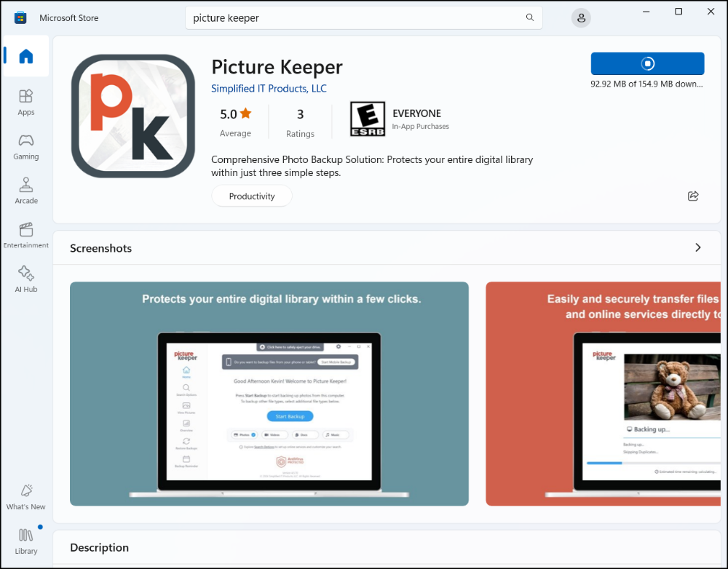The height and width of the screenshot is (569, 728).
Task: Open the Gaming section
Action: pos(26,147)
